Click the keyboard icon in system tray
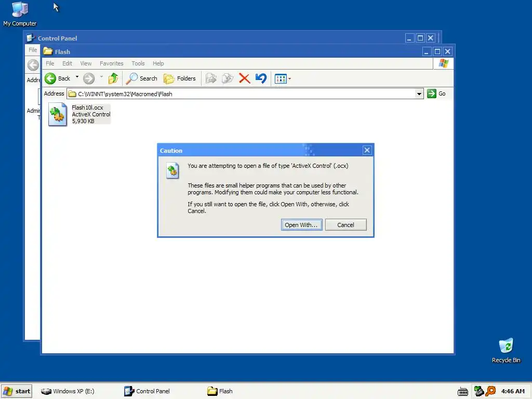Viewport: 532px width, 399px height. (x=463, y=392)
